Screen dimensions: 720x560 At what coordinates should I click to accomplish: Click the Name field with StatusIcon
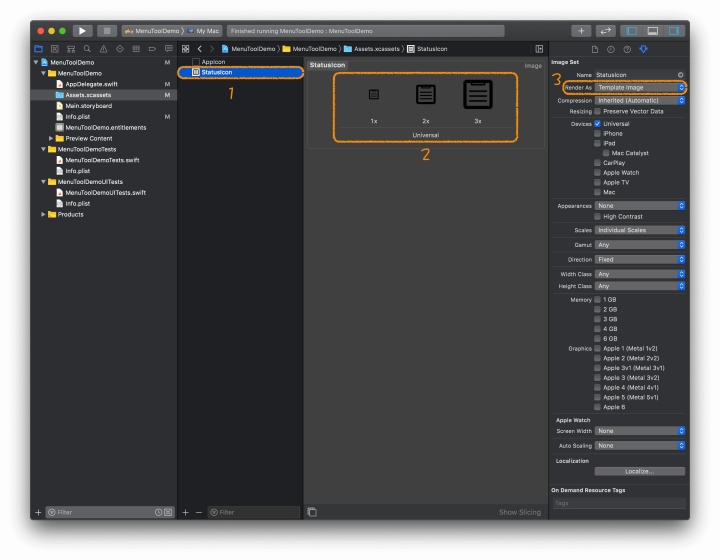click(636, 75)
